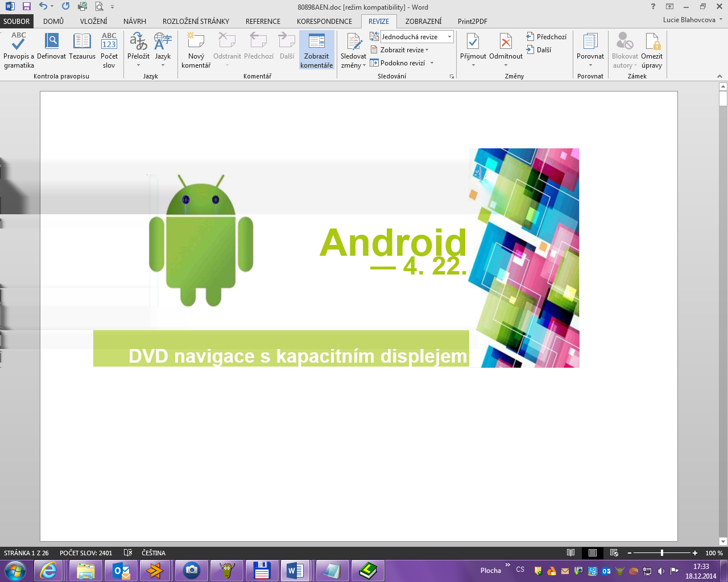Click zoom in plus button

pyautogui.click(x=695, y=553)
